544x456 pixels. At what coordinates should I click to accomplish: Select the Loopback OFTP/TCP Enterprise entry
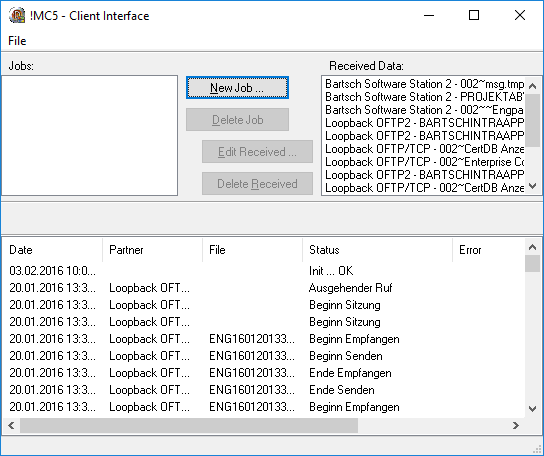(424, 162)
